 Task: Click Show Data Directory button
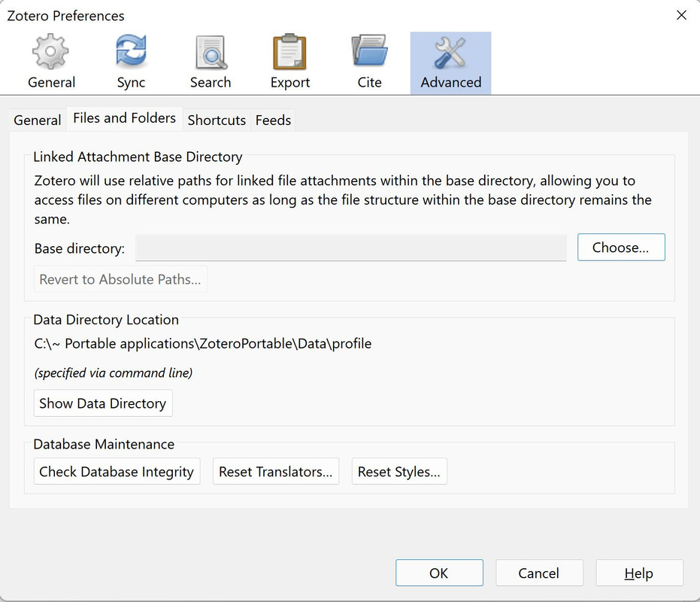pyautogui.click(x=103, y=403)
